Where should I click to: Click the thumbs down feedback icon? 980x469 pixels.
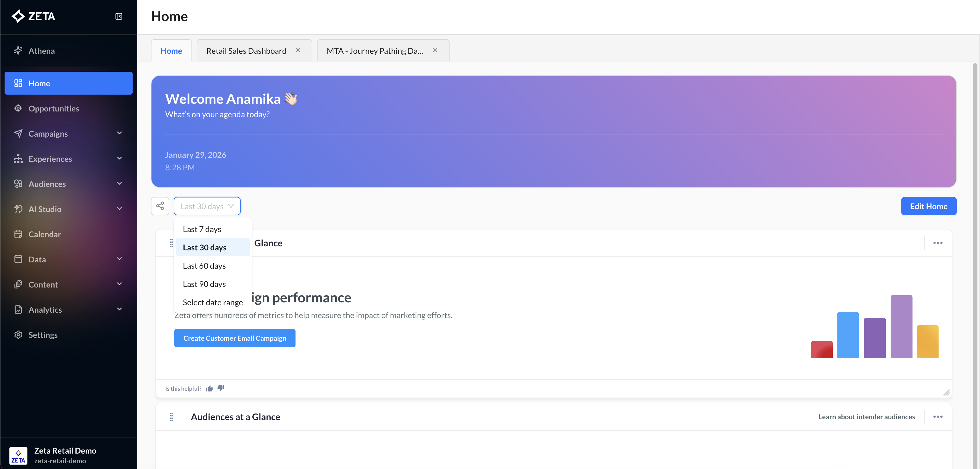pos(221,388)
